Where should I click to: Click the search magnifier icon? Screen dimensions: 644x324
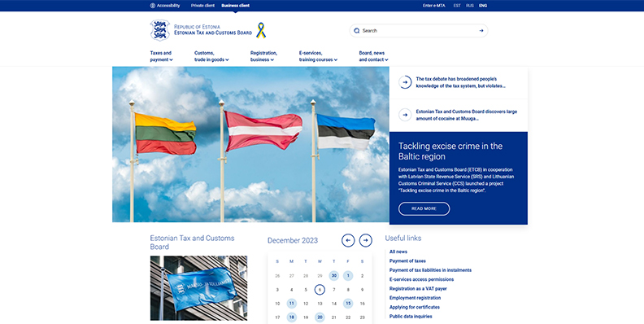point(356,31)
